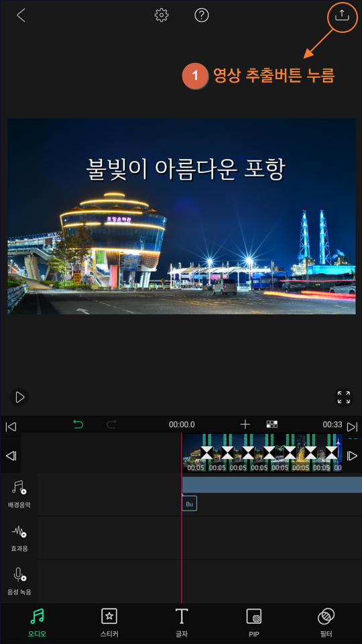Select the 'Bu' audio clip tag
The width and height of the screenshot is (362, 644).
[189, 504]
